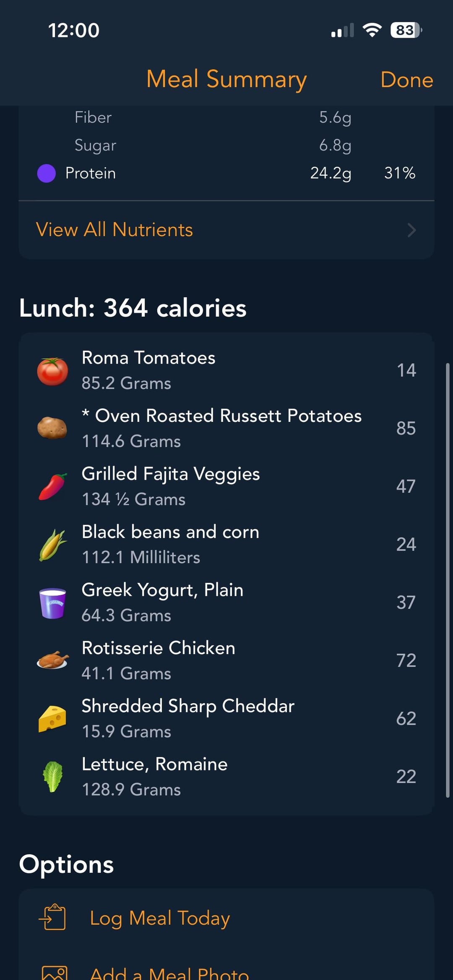
Task: Tap the purple Protein color dot
Action: [x=47, y=173]
